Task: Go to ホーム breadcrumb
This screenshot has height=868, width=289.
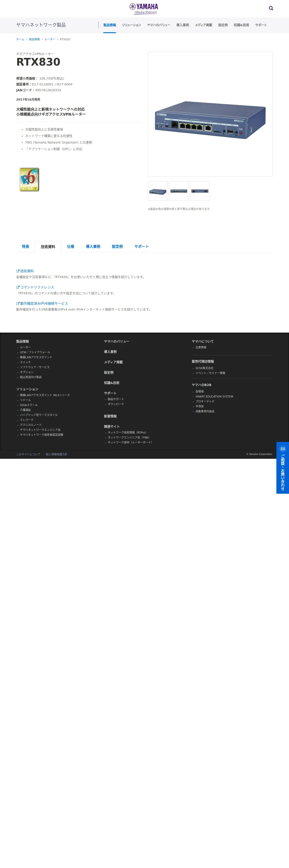Action: pos(20,39)
